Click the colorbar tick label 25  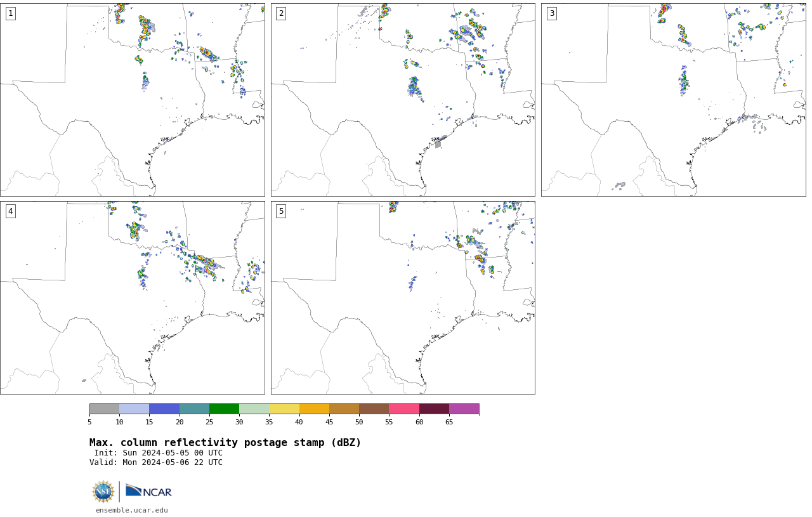[209, 422]
